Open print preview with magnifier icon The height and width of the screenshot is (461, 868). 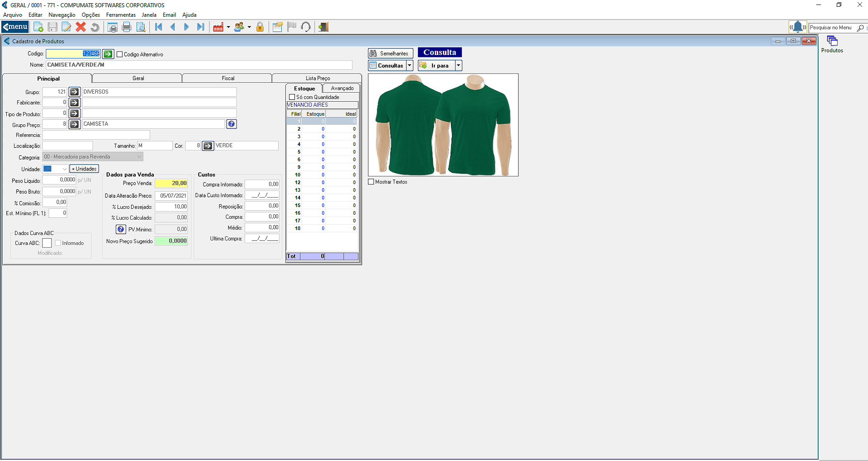tap(141, 27)
